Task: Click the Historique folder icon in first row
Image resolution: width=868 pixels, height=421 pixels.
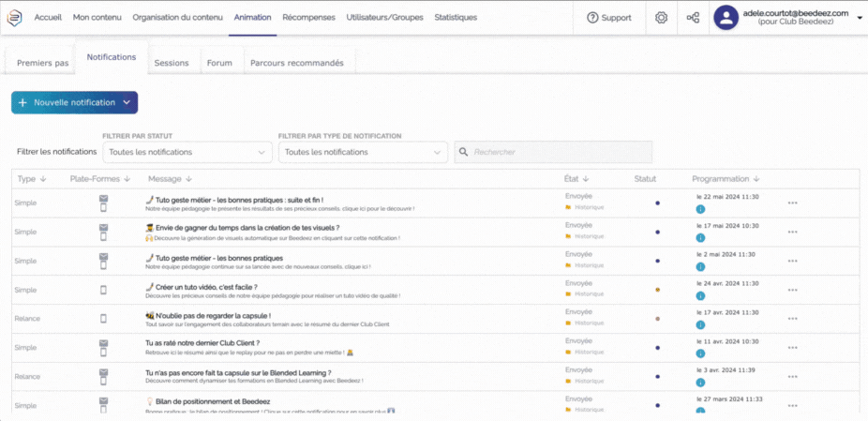Action: pos(568,207)
